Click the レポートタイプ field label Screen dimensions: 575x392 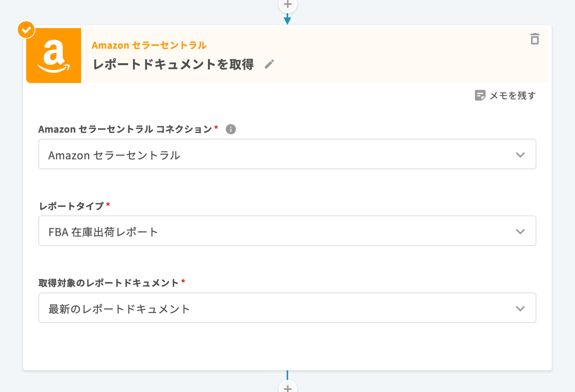point(71,206)
